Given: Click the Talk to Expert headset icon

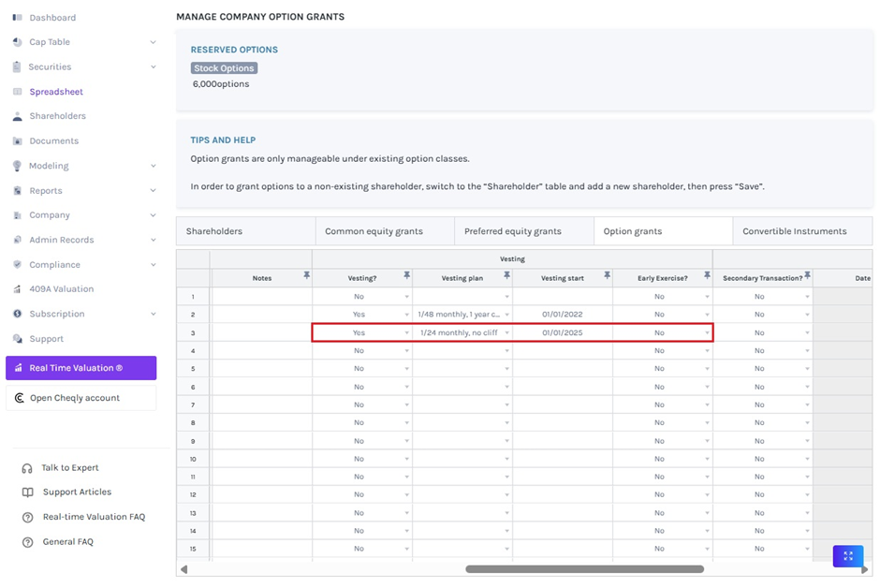Looking at the screenshot, I should pyautogui.click(x=27, y=468).
